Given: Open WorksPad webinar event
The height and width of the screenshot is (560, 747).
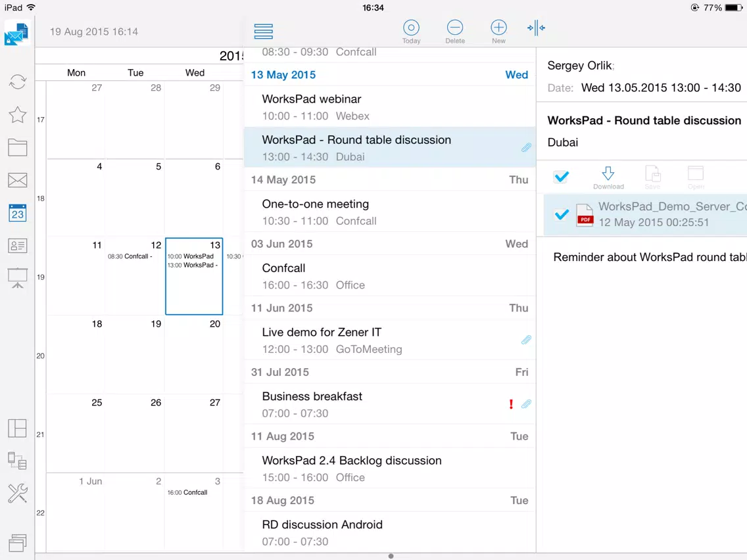Looking at the screenshot, I should [x=390, y=107].
